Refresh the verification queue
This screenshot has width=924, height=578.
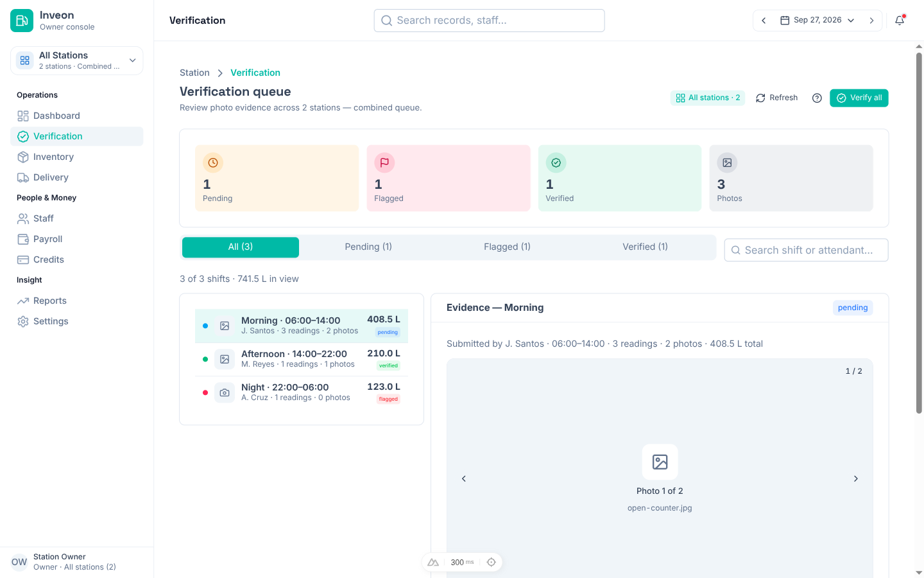tap(777, 98)
